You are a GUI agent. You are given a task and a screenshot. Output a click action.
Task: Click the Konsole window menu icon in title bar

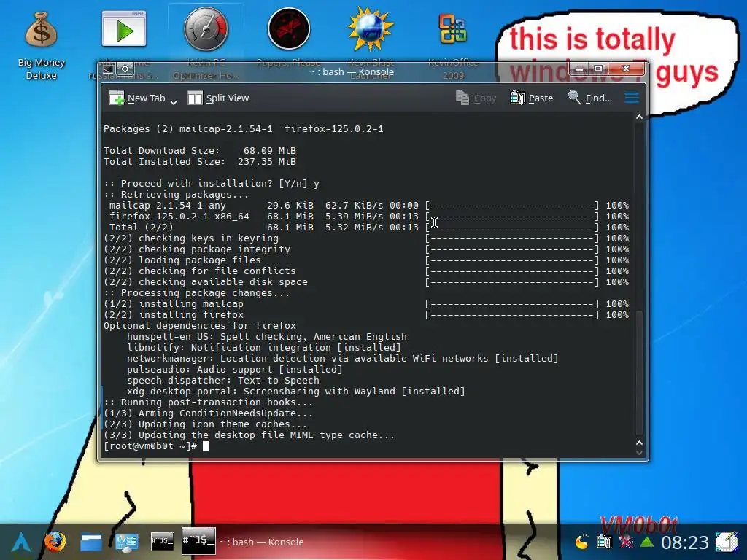point(108,69)
